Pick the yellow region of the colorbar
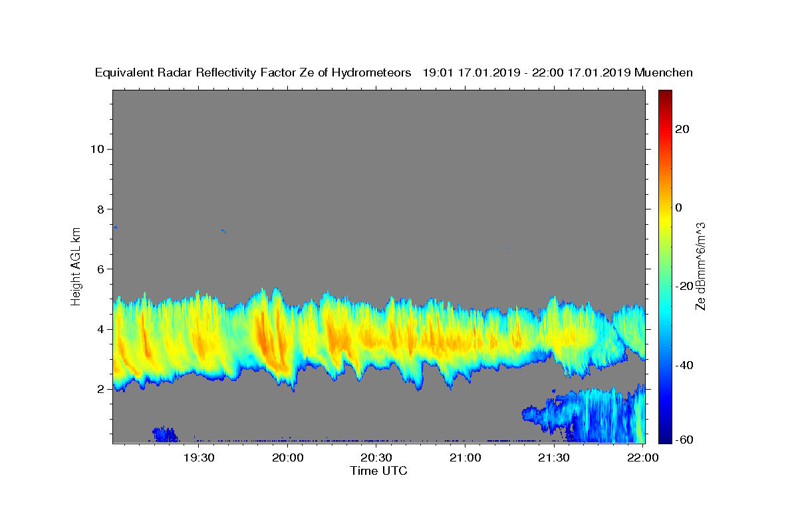Screen dimensions: 798x532 point(664,219)
